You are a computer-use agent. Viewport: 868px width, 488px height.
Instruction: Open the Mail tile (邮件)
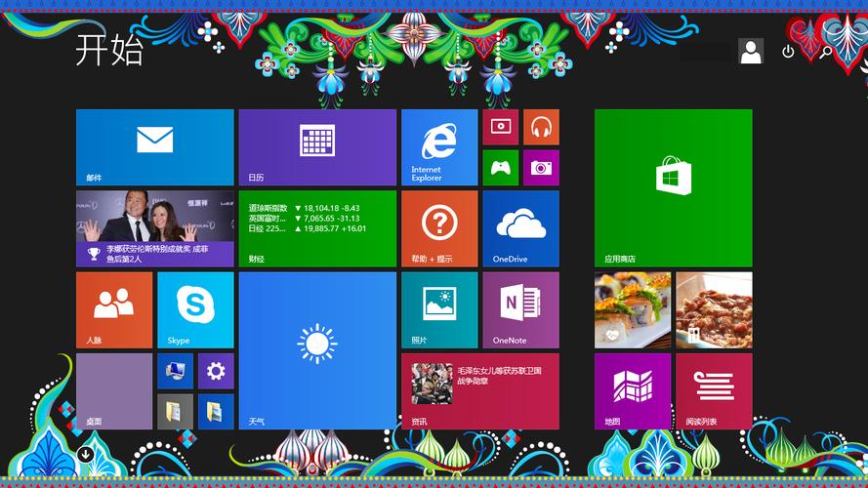155,147
